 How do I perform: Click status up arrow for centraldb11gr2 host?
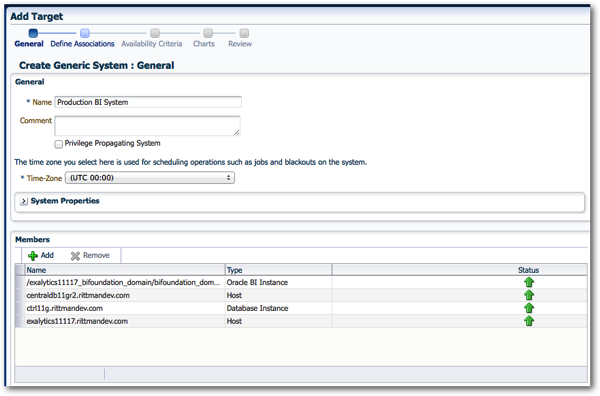tap(529, 295)
